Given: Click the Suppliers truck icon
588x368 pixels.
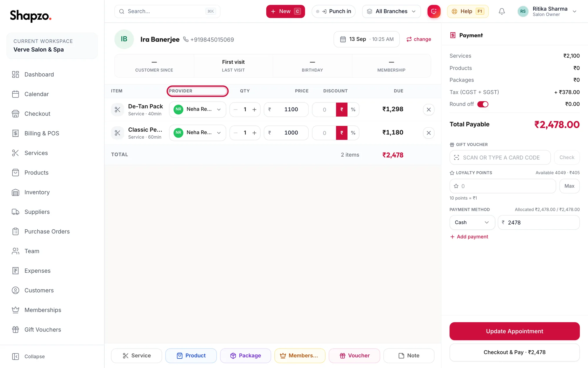Looking at the screenshot, I should pyautogui.click(x=15, y=212).
